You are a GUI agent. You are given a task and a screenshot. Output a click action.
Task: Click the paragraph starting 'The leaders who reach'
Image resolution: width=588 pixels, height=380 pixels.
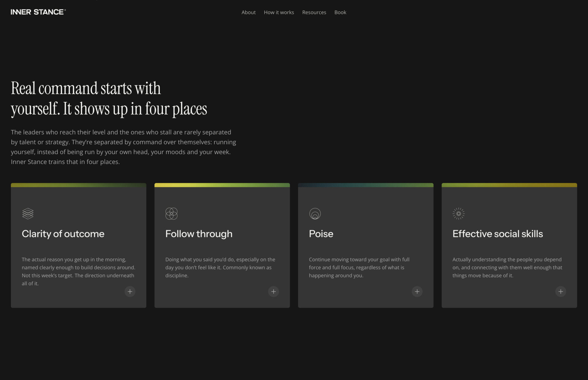coord(123,147)
